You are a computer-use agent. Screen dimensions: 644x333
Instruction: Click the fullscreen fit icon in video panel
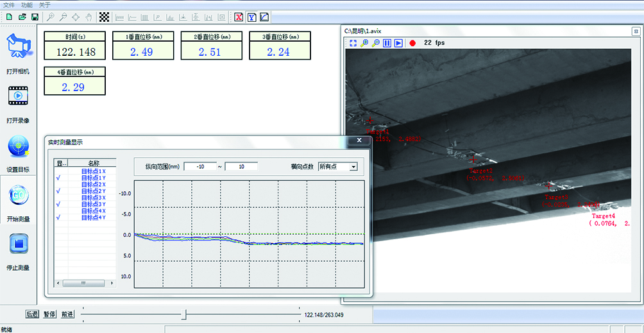[353, 43]
